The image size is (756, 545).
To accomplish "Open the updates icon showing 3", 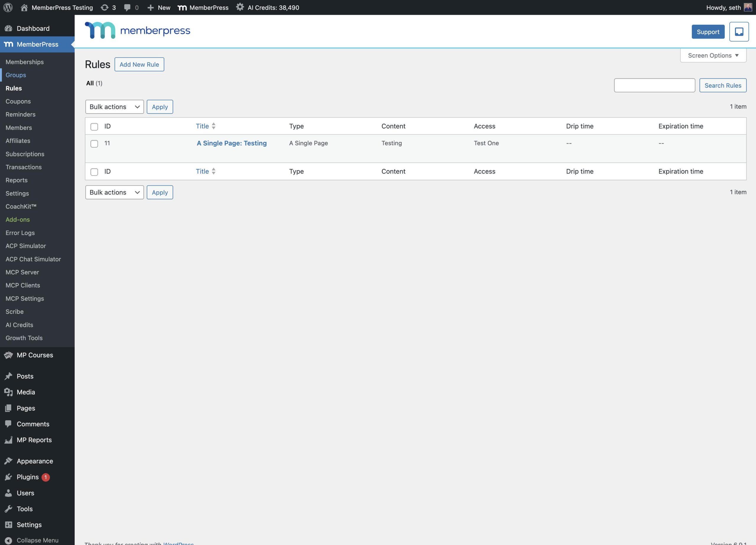I will tap(105, 7).
